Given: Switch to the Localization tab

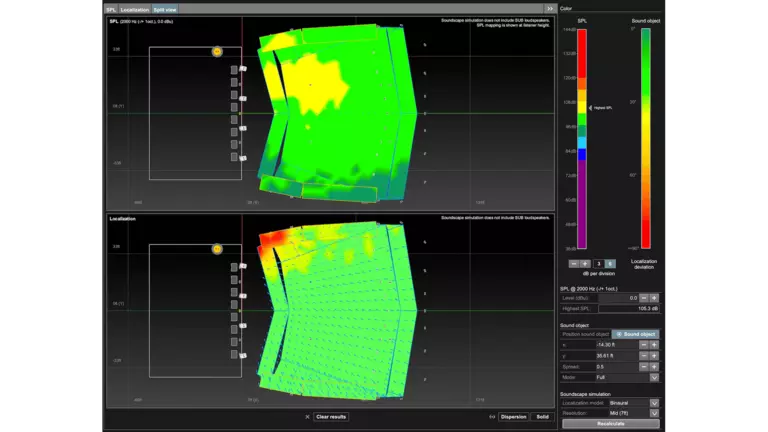Looking at the screenshot, I should pos(135,9).
